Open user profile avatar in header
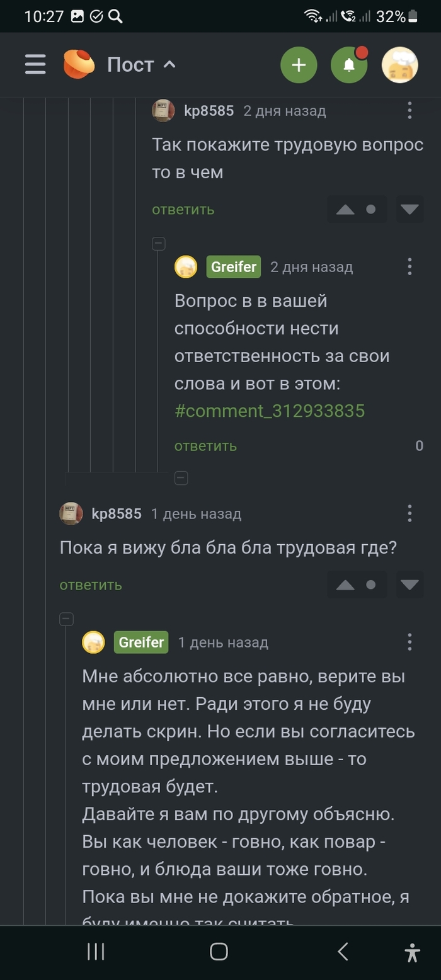The height and width of the screenshot is (980, 441). (x=400, y=65)
